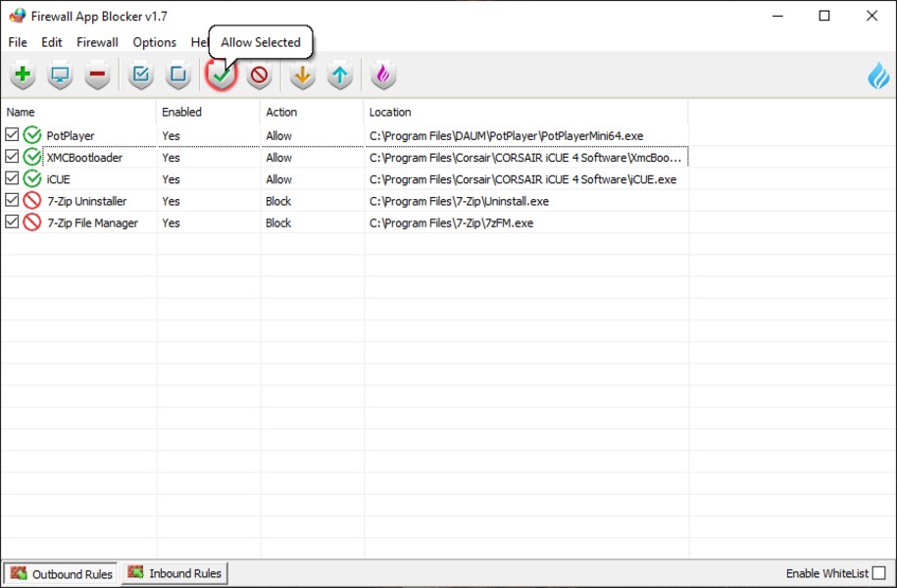
Task: Click the red minus Remove icon
Action: [x=97, y=74]
